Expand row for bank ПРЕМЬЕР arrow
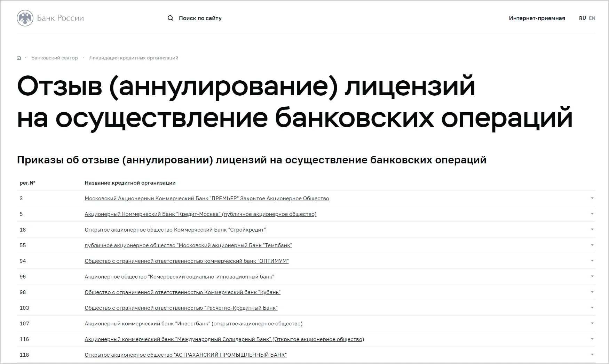 tap(592, 198)
